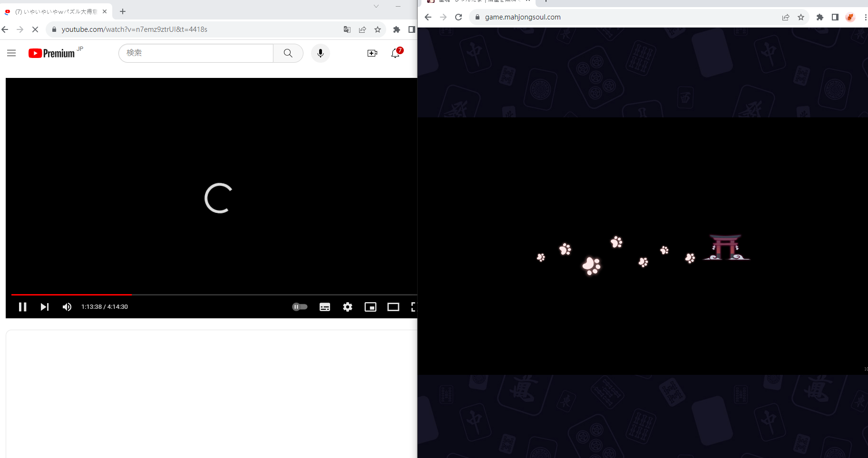
Task: View site info lock for youtube.com
Action: [54, 29]
